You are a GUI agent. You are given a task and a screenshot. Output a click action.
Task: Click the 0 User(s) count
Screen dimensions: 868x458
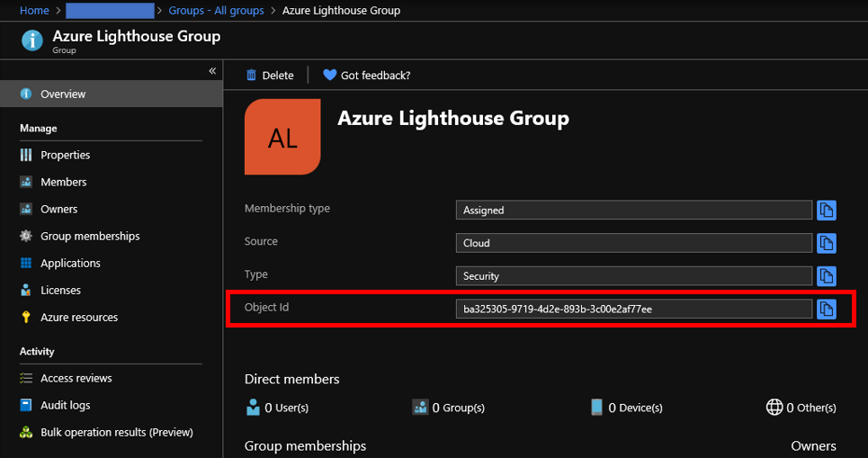coord(286,408)
